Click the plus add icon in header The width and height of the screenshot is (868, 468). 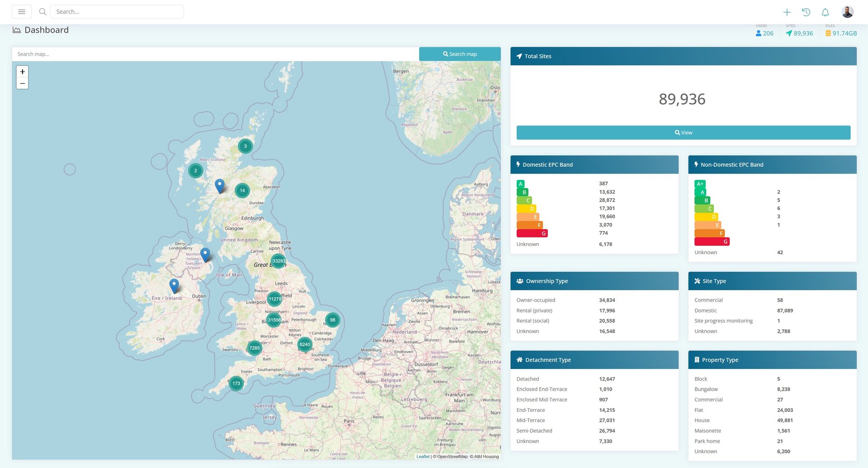click(x=787, y=12)
